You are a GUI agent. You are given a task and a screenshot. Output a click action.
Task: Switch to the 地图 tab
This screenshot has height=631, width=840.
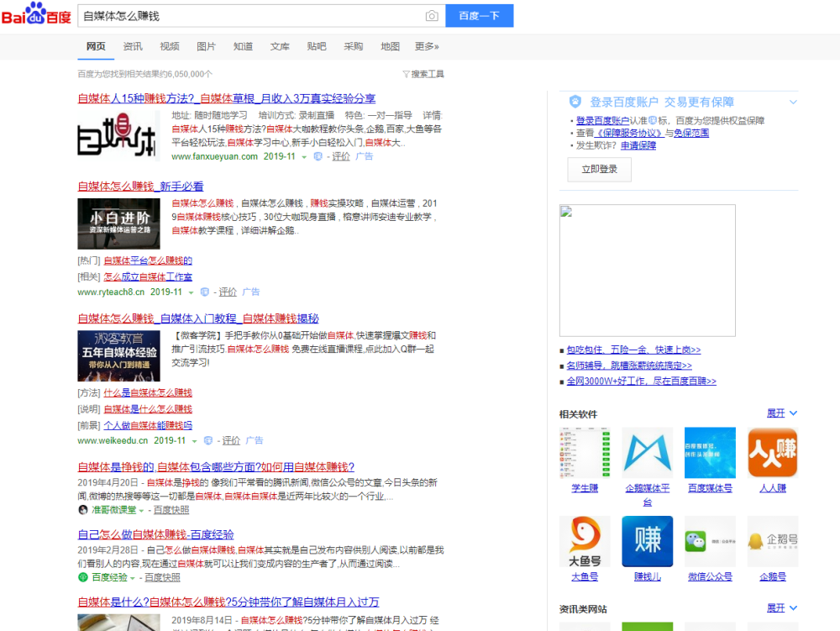[x=390, y=46]
